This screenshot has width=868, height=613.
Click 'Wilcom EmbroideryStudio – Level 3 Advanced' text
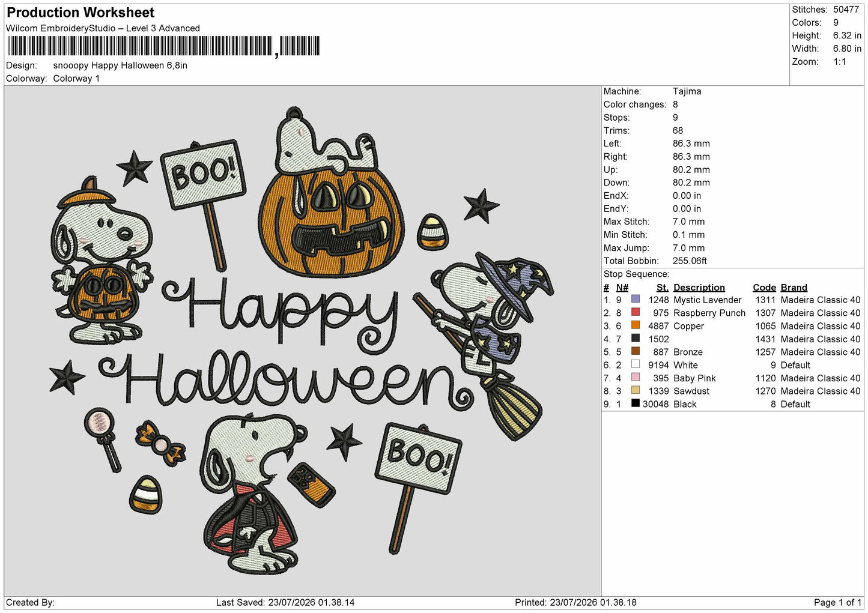coord(103,28)
